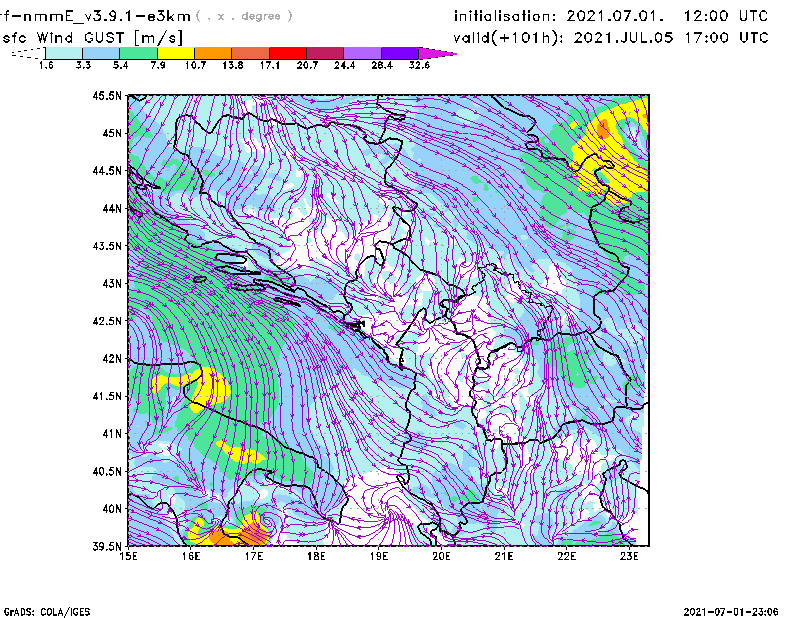Click the legend value "24.4"
Screen dimensions: 800x618
pos(344,65)
